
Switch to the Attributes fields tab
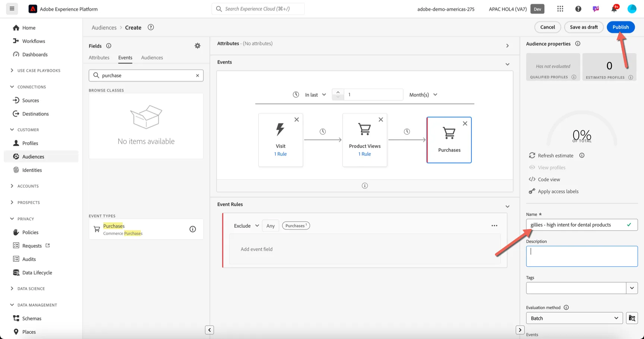99,57
